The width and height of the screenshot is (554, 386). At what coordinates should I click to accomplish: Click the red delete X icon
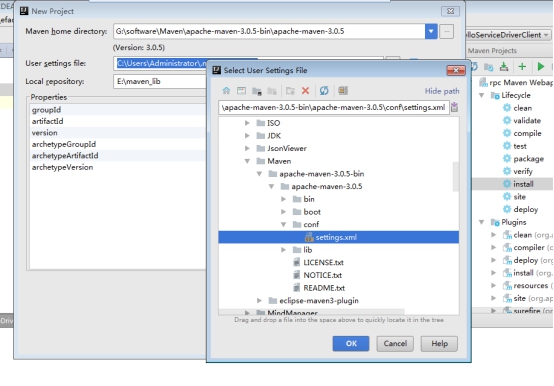point(306,91)
